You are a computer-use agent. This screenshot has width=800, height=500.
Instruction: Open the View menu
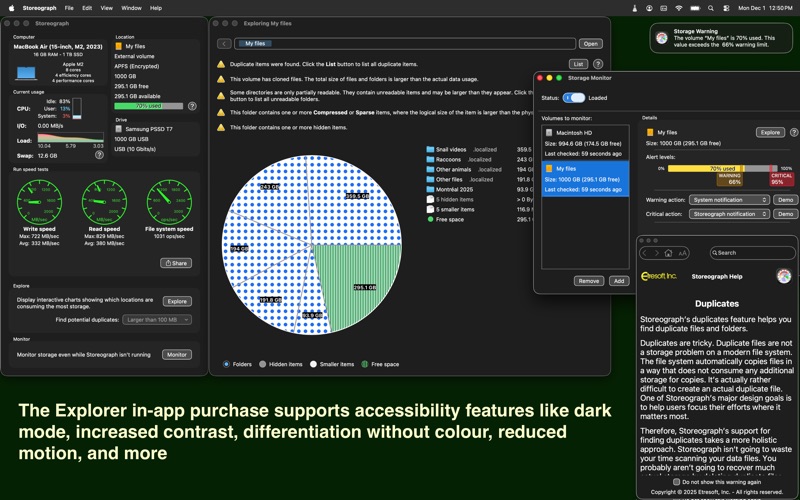click(x=107, y=8)
